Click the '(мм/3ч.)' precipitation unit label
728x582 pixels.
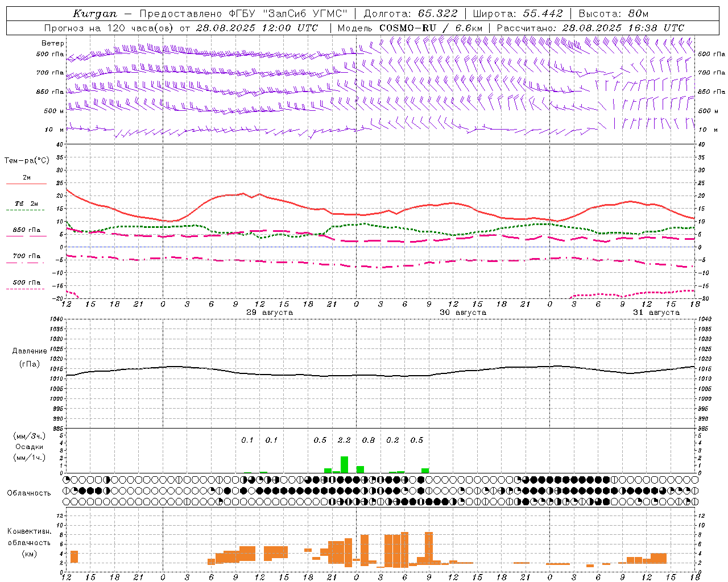pyautogui.click(x=28, y=436)
